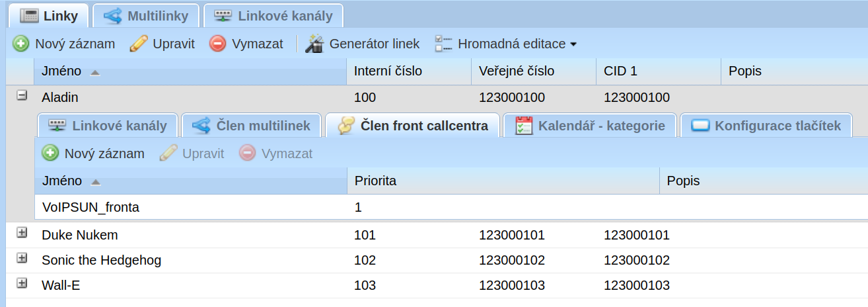The height and width of the screenshot is (307, 868).
Task: Click top Linkové kanály tab icon
Action: [223, 15]
